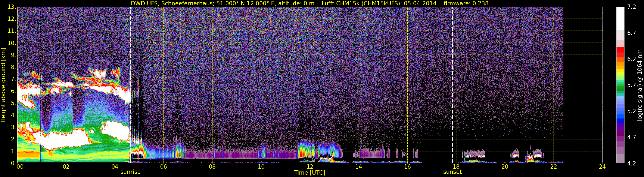
Task: Click the colorbar label 'log(rc-signal) @ 1064 nm'
Action: tap(640, 85)
